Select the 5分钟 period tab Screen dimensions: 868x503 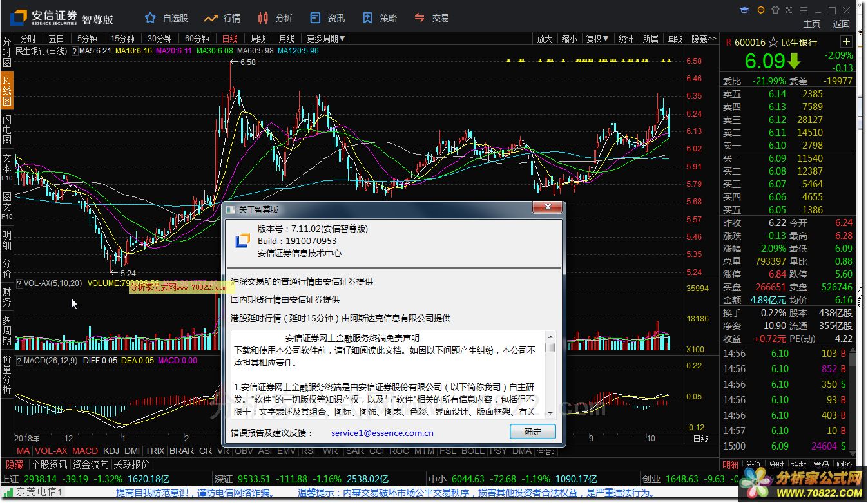(87, 39)
